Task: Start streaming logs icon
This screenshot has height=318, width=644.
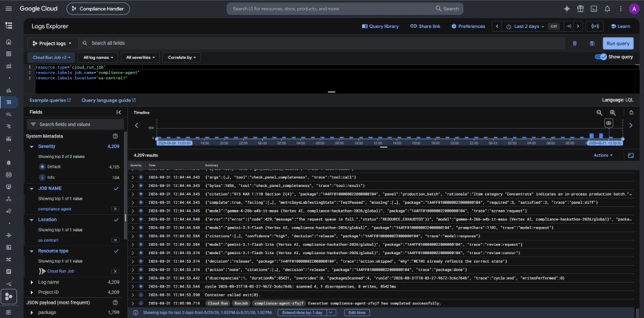Action: [x=594, y=26]
